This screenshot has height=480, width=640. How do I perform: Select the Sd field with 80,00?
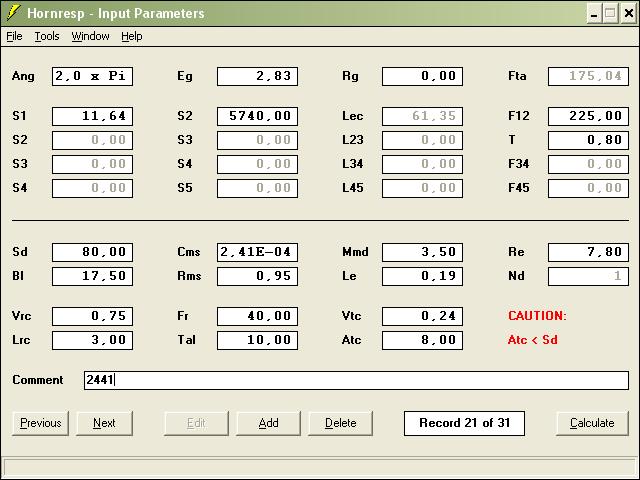[92, 252]
